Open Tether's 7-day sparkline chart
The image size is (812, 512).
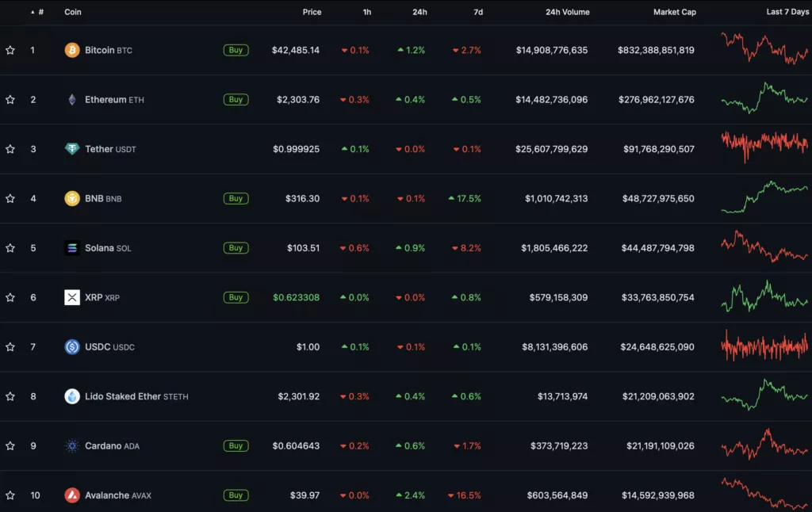point(764,147)
